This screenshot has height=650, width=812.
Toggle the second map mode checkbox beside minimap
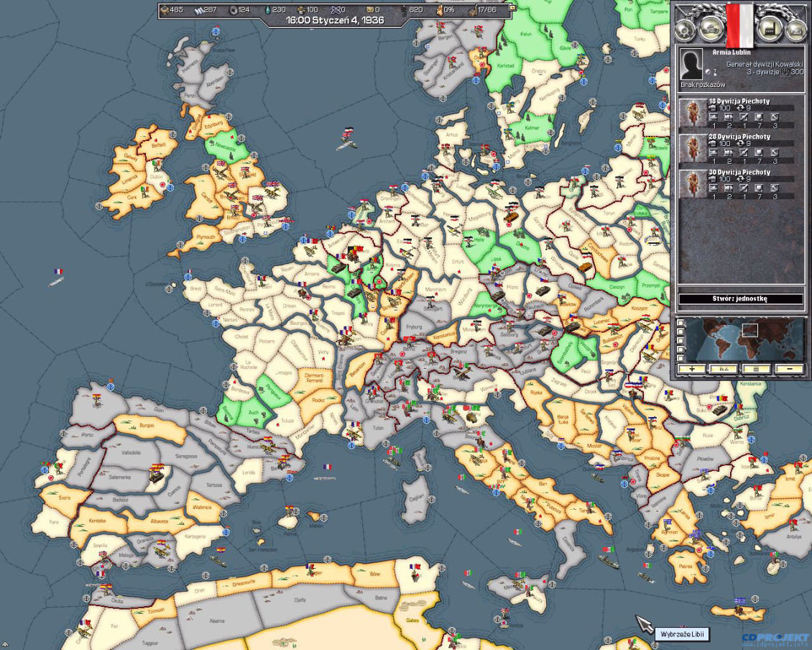680,331
